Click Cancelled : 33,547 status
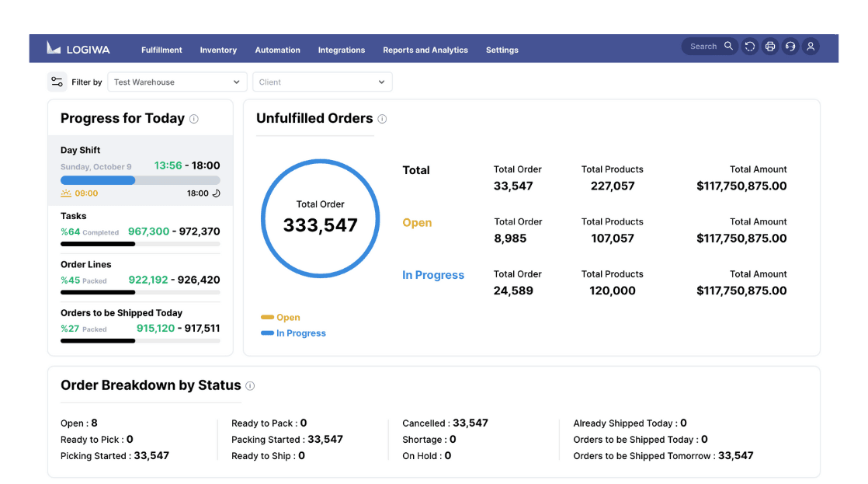 coord(445,423)
